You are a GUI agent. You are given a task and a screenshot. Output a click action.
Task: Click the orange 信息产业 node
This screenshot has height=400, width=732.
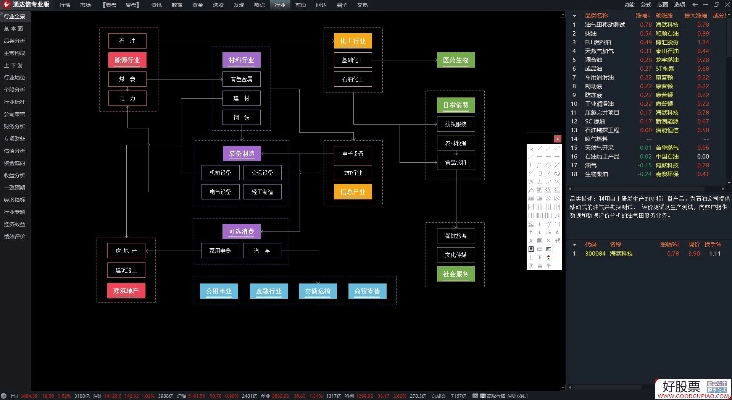[354, 191]
